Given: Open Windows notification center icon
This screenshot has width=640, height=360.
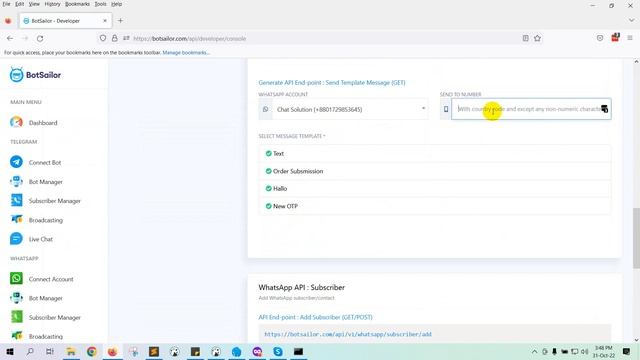Looking at the screenshot, I should click(x=626, y=351).
